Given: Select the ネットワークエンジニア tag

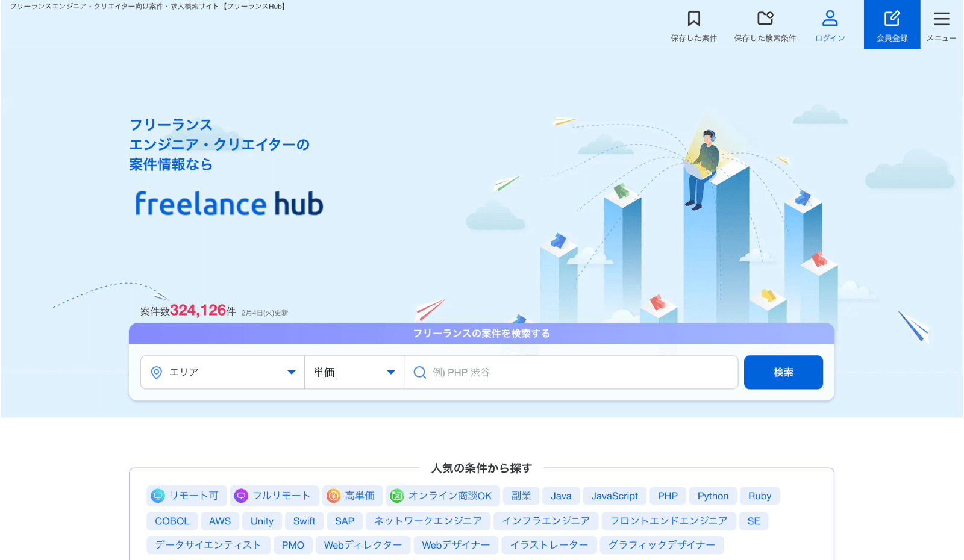Looking at the screenshot, I should point(428,521).
